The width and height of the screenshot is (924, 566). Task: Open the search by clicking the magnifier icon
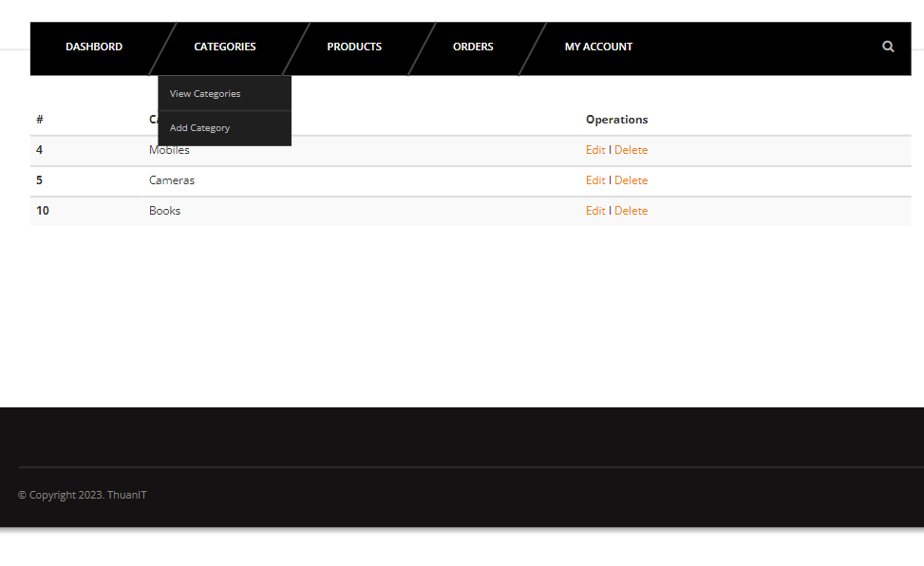click(x=887, y=47)
